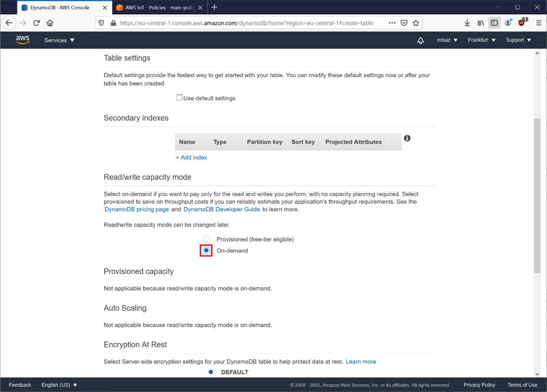Close the DynamoDB AWS Console tab
Image resolution: width=547 pixels, height=392 pixels.
tap(105, 7)
